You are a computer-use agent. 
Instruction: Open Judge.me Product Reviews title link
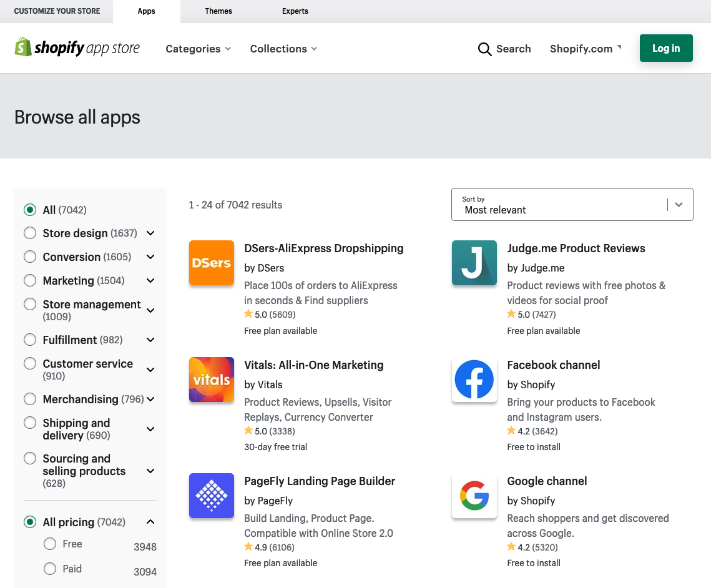pos(576,248)
